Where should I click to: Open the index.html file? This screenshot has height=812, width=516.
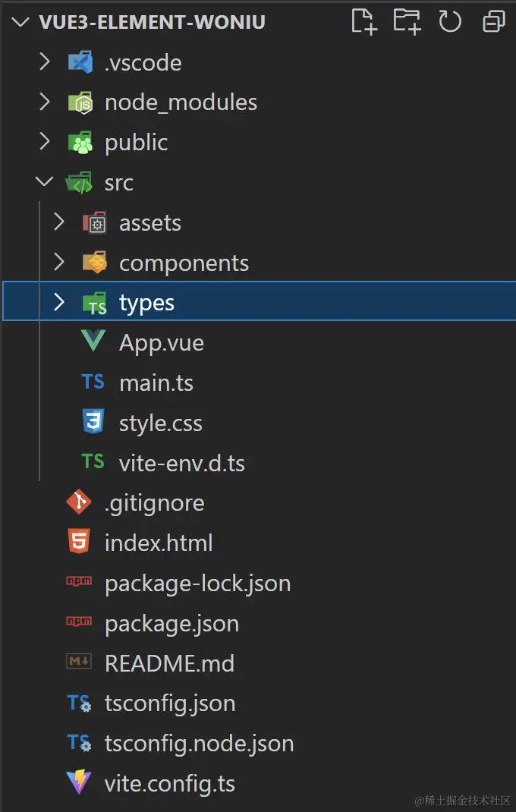[x=159, y=543]
